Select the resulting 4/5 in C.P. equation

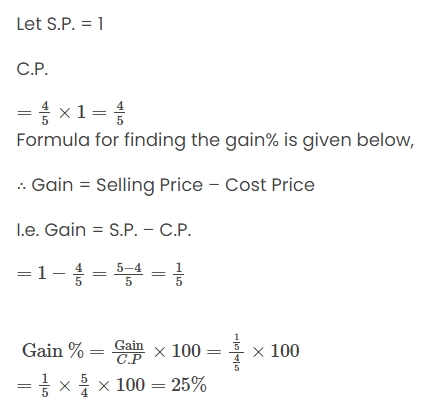tap(120, 113)
